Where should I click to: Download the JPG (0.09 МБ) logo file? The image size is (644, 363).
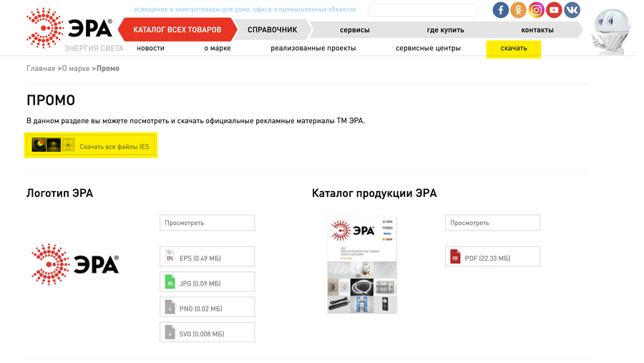point(207,281)
